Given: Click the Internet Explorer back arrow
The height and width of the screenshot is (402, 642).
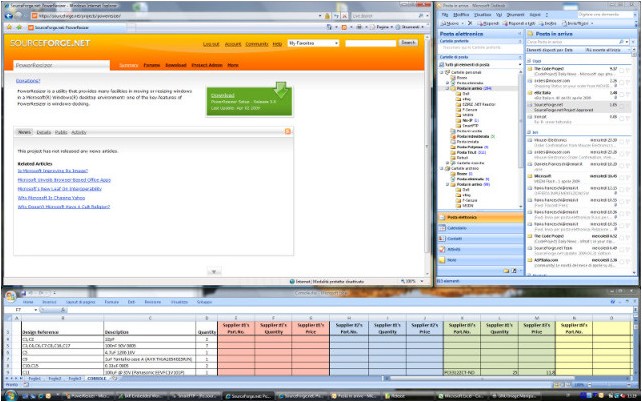Looking at the screenshot, I should pyautogui.click(x=9, y=16).
